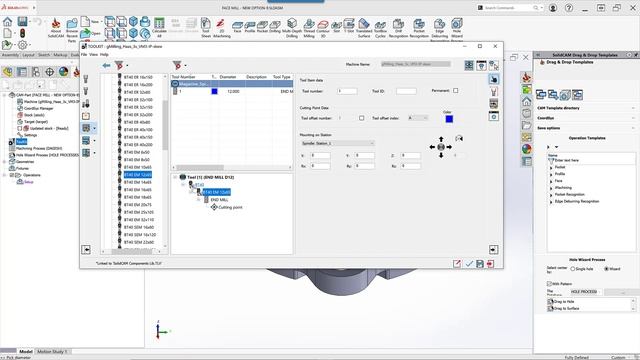Select the Profile operation icon
The image size is (640, 360).
tap(250, 26)
